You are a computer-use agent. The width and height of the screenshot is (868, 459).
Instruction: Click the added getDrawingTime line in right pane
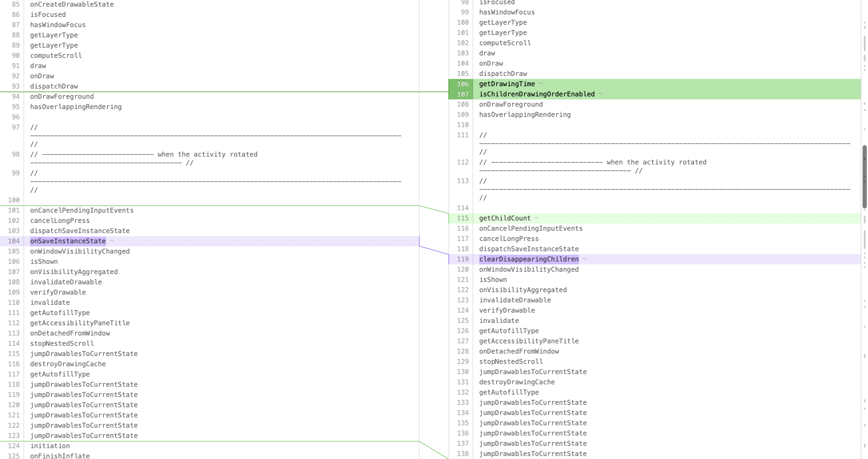point(507,84)
